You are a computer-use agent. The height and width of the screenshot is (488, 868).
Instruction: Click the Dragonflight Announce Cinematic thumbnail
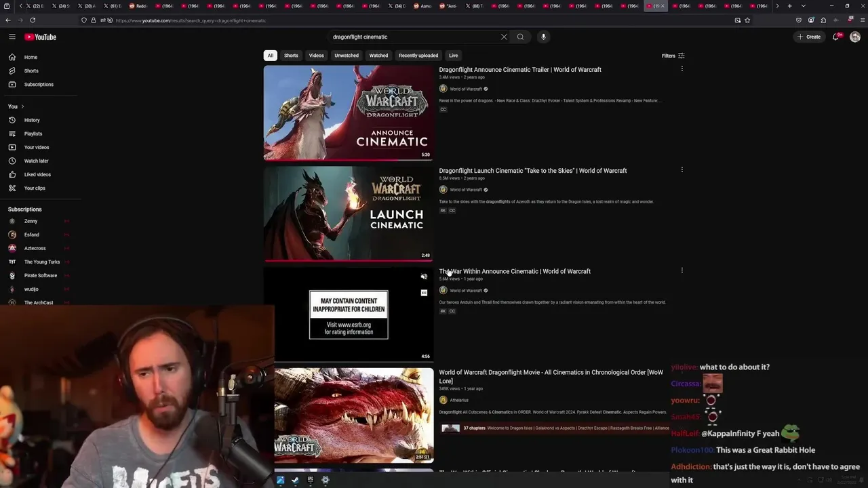[349, 113]
